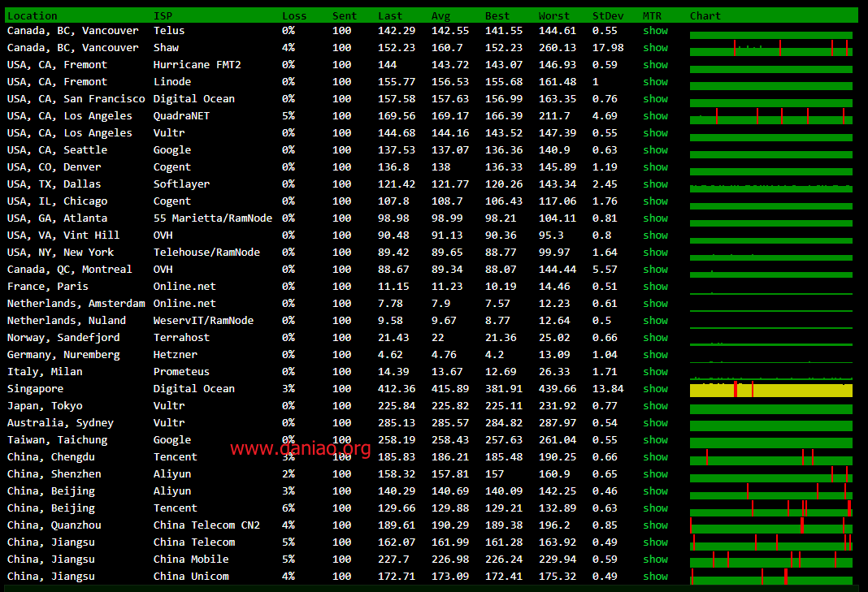This screenshot has width=868, height=592.
Task: Click the Chart column header
Action: pos(705,16)
